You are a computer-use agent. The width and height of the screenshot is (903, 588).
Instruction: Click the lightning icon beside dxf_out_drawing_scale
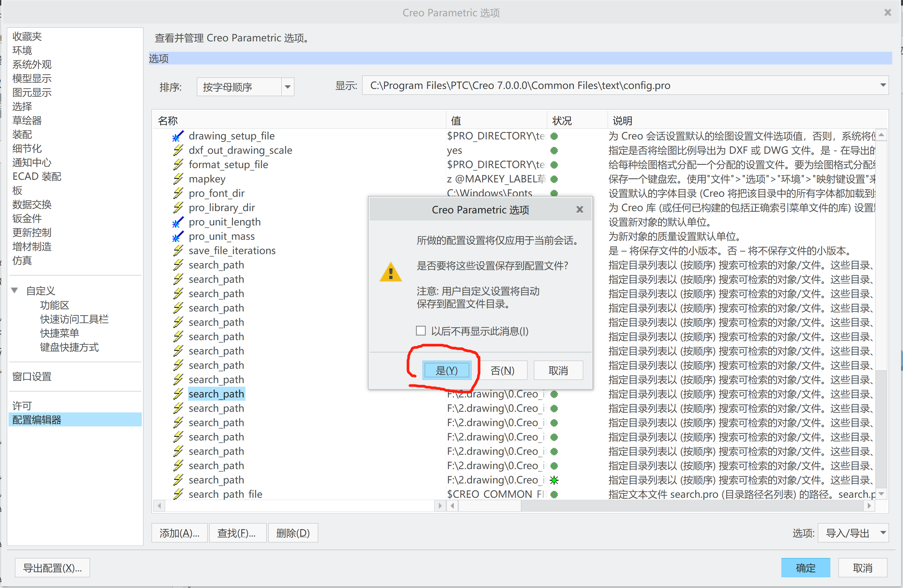click(x=178, y=151)
